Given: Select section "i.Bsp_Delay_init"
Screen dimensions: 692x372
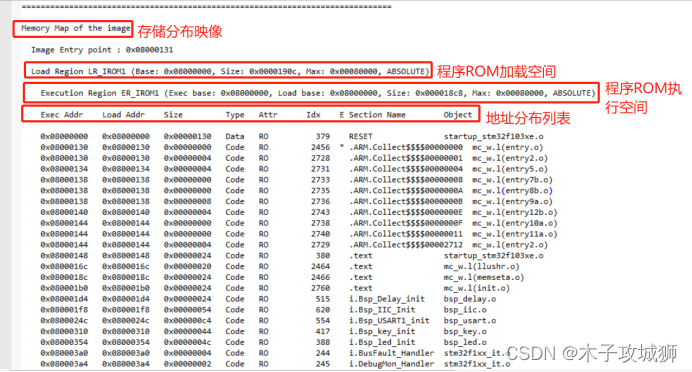Looking at the screenshot, I should (x=387, y=299).
